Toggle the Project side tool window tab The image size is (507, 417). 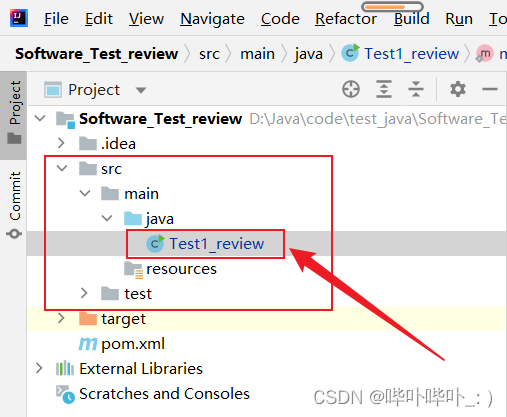tap(14, 113)
